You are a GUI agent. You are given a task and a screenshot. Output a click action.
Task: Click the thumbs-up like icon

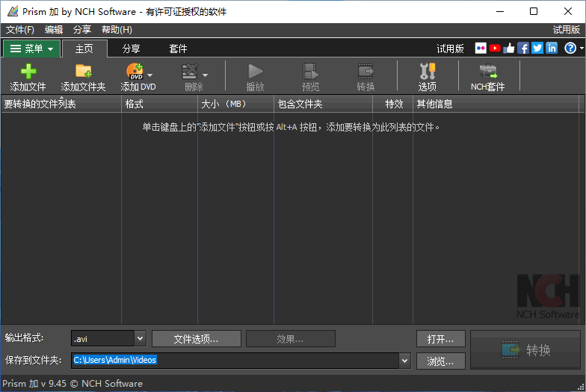[508, 48]
